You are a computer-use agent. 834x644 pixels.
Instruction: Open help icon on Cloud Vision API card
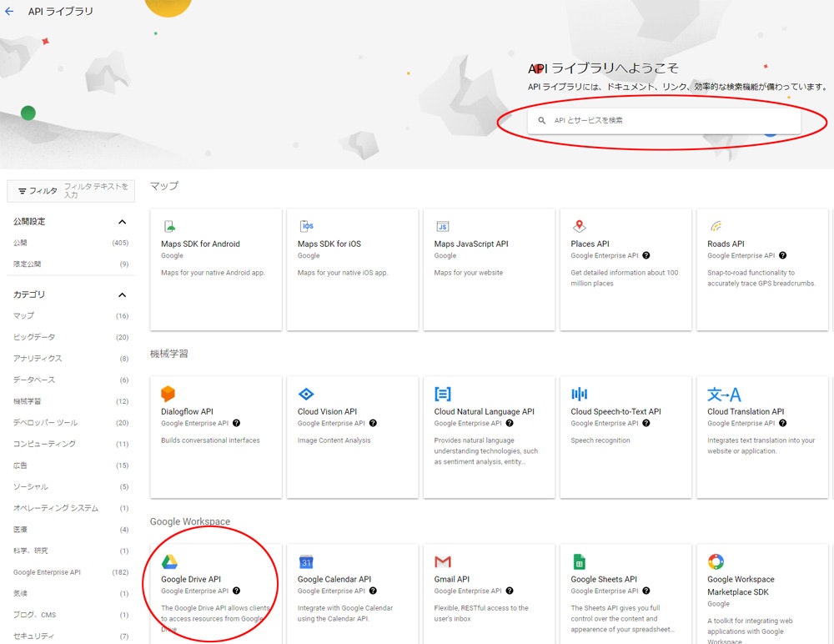tap(373, 423)
